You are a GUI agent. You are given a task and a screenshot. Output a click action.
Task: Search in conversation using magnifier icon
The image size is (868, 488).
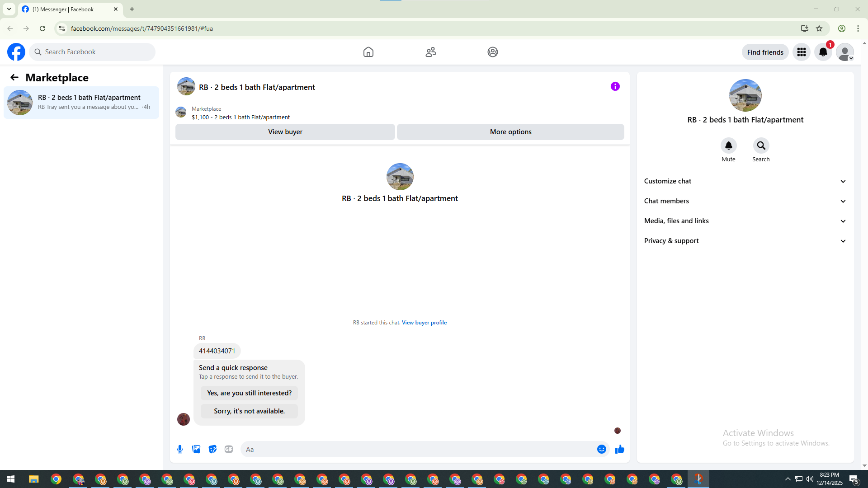tap(761, 146)
